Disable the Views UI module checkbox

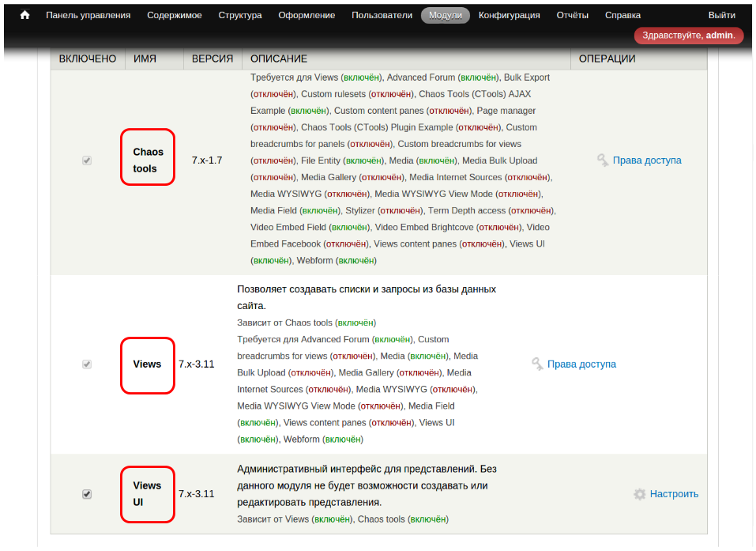(87, 494)
